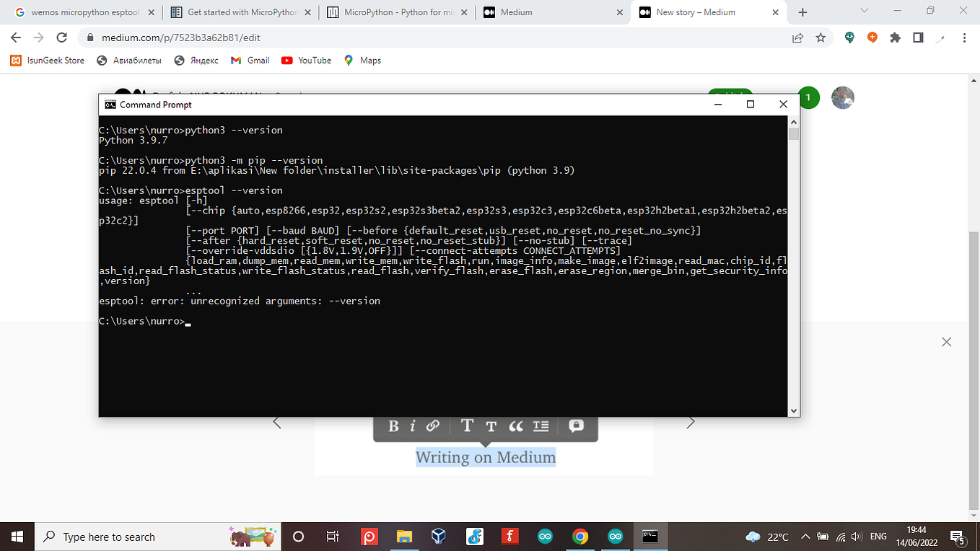This screenshot has width=980, height=551.
Task: Toggle drop cap formatting on the selection
Action: tap(540, 426)
